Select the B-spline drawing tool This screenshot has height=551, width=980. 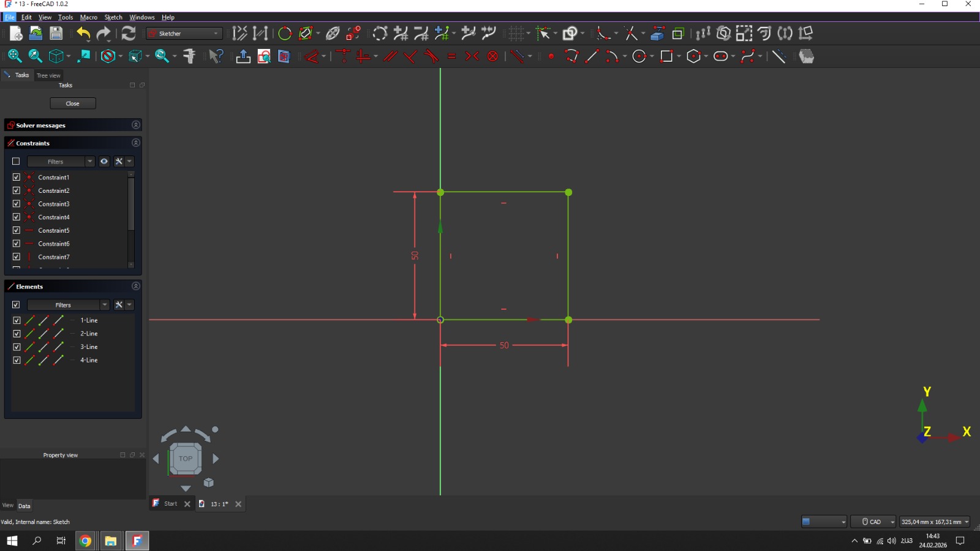748,56
